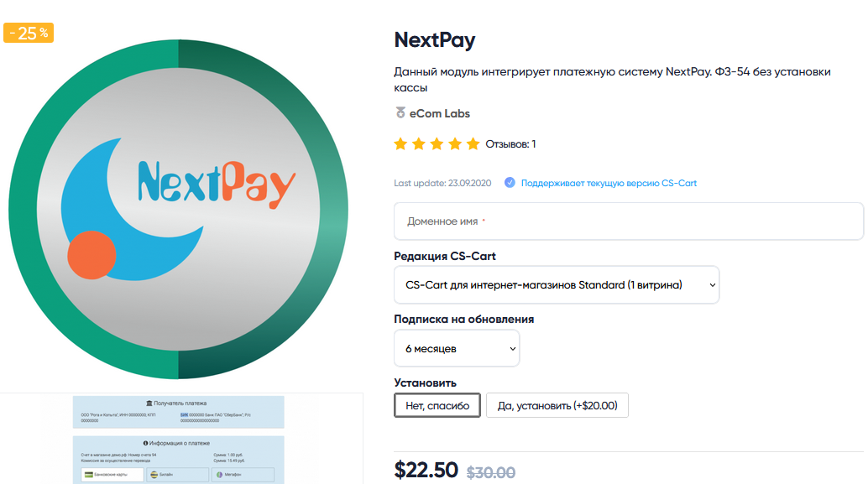
Task: Click the eCom Labs medal icon
Action: click(400, 113)
